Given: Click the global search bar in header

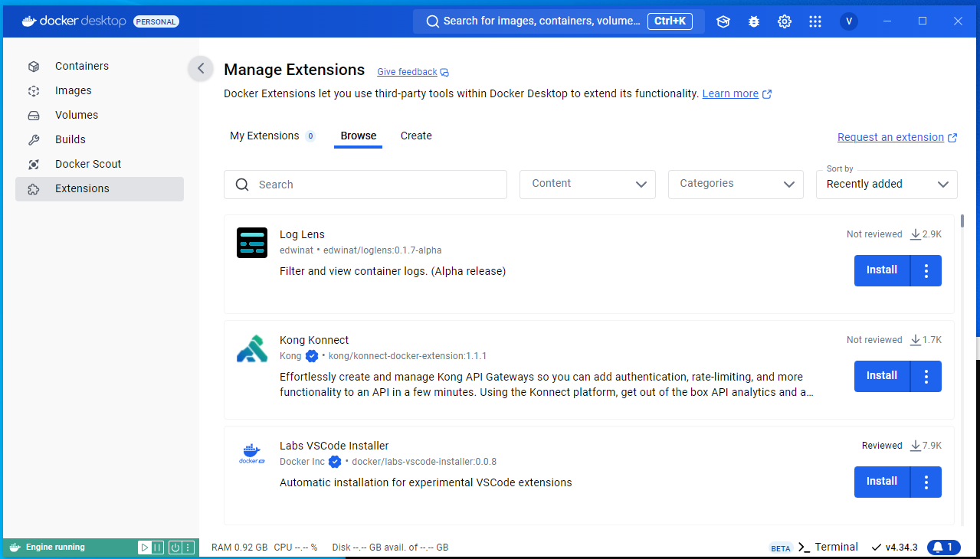Looking at the screenshot, I should click(558, 21).
